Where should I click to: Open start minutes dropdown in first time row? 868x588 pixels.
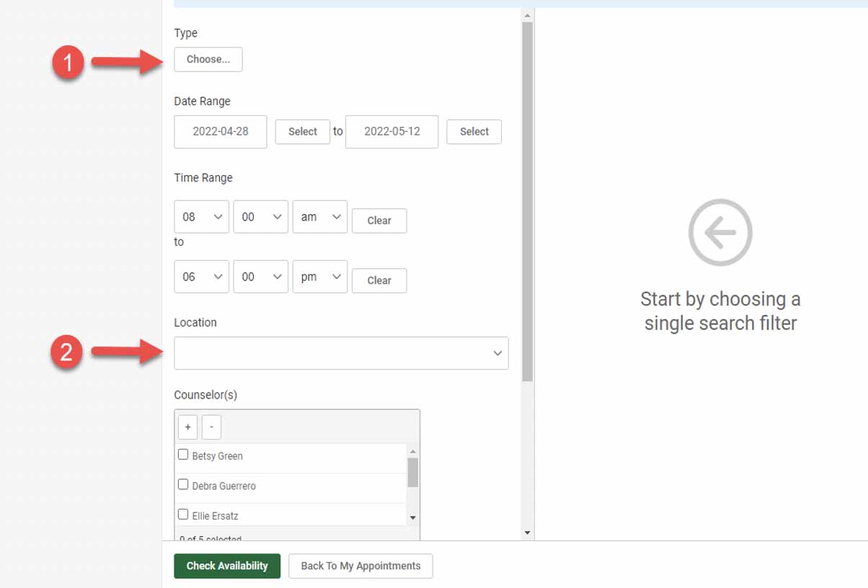coord(261,217)
